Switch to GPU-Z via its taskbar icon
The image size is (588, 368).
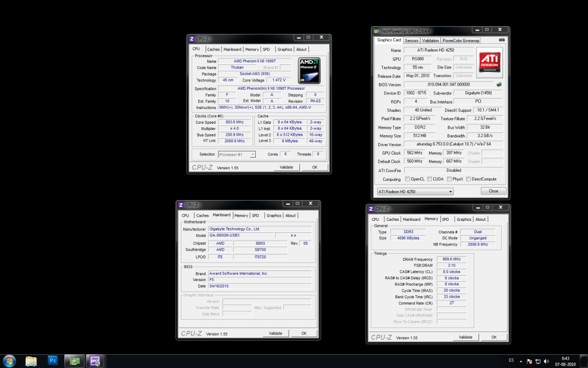point(74,361)
